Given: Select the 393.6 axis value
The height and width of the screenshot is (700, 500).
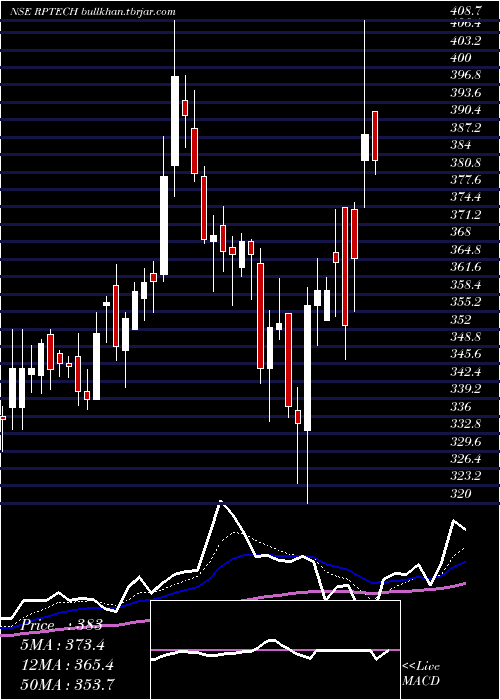Looking at the screenshot, I should [466, 93].
